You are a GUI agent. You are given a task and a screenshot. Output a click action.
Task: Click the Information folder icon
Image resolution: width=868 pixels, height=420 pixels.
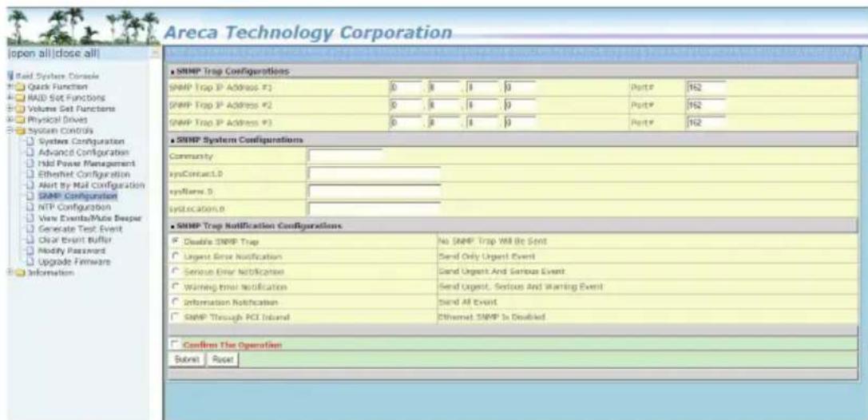point(22,272)
